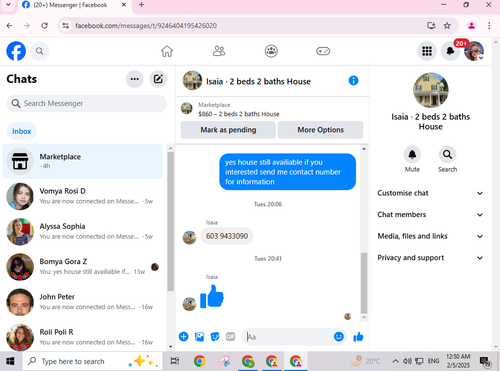Focus the Search Messenger field
This screenshot has height=371, width=500.
[86, 103]
